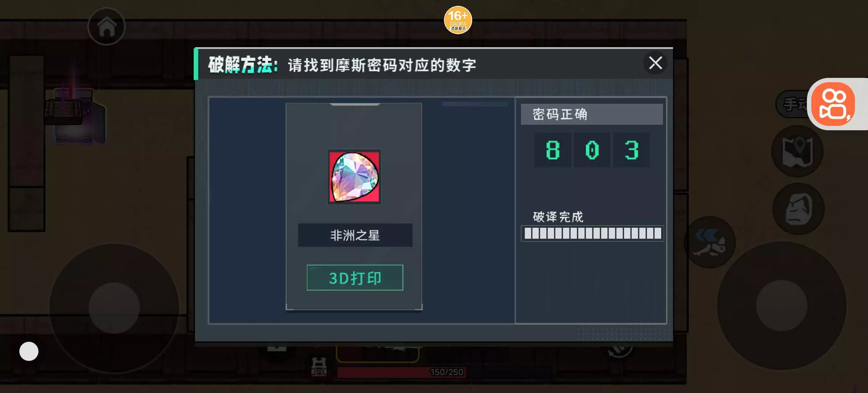The image size is (868, 393).
Task: Close the Morse code decryption dialog
Action: 655,63
